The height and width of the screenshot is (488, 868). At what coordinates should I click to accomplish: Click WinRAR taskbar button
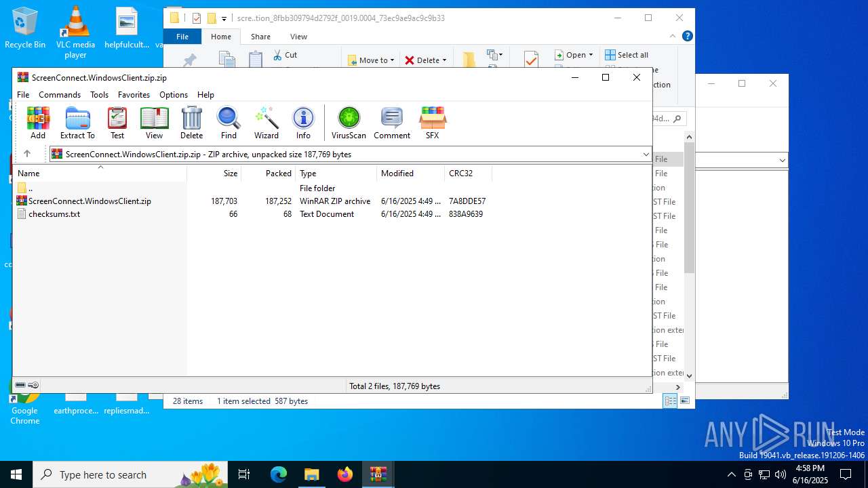378,474
